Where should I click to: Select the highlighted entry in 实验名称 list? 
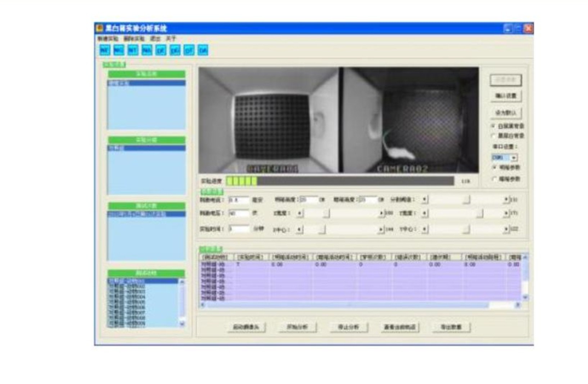tap(146, 83)
